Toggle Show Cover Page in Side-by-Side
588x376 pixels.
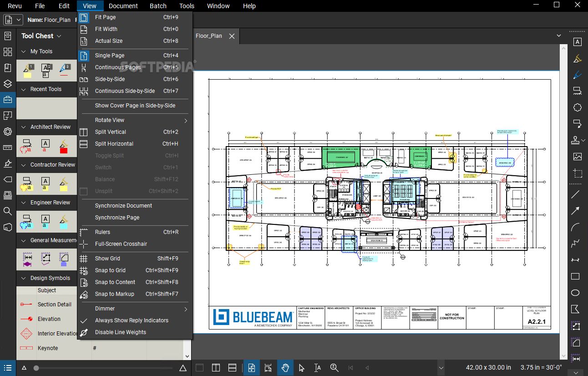tap(135, 106)
